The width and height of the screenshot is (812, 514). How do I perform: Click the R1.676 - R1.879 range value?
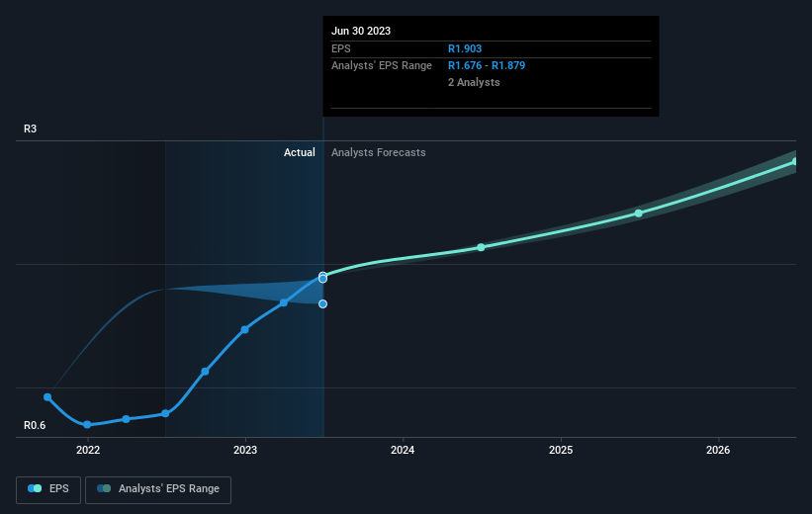487,66
